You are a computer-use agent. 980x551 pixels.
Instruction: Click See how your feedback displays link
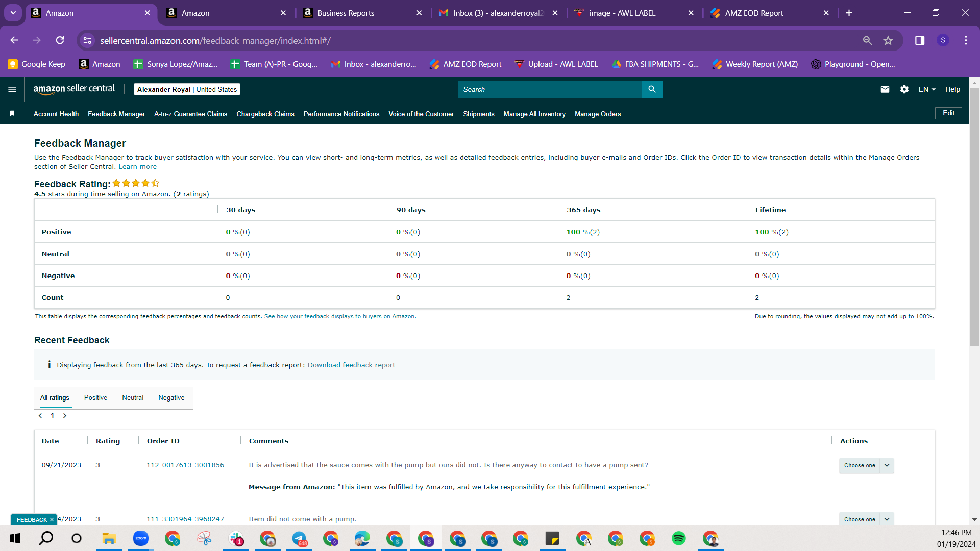tap(340, 316)
